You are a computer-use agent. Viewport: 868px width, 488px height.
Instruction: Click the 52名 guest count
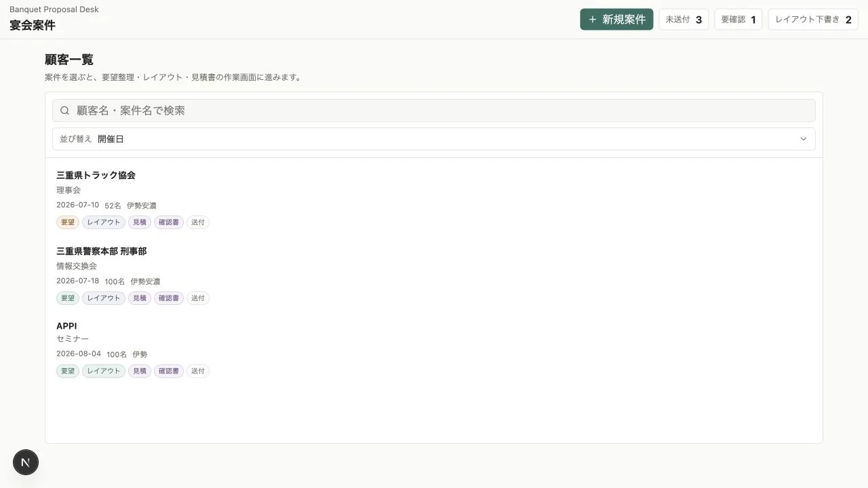pos(113,205)
